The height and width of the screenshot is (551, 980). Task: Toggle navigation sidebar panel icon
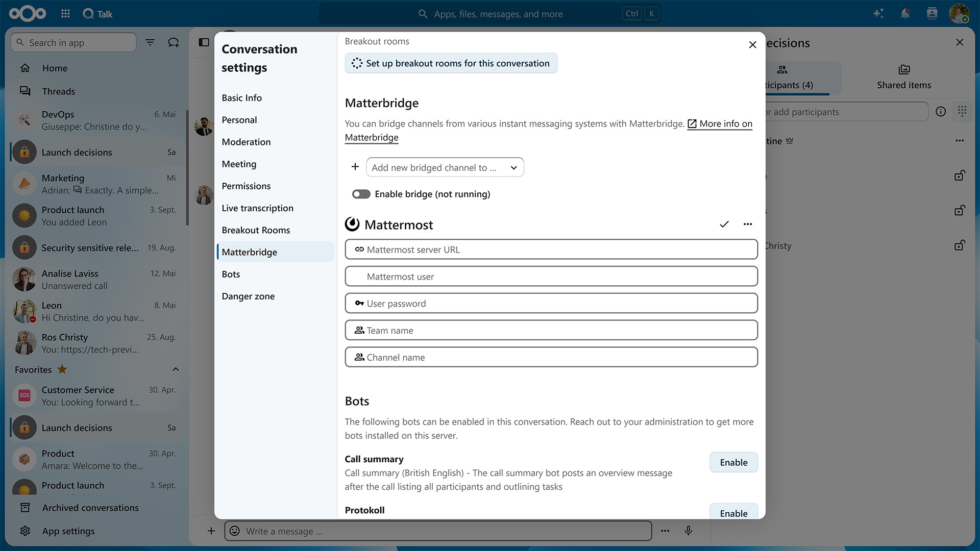point(204,42)
